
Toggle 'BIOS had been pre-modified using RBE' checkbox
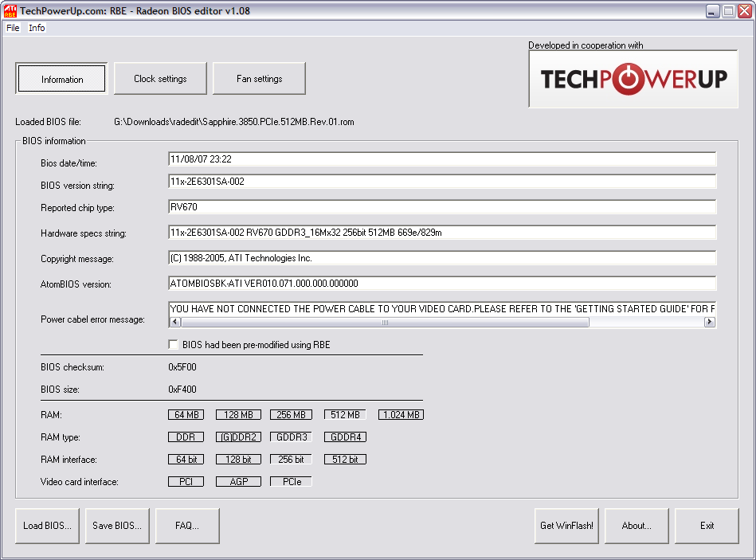(x=173, y=344)
